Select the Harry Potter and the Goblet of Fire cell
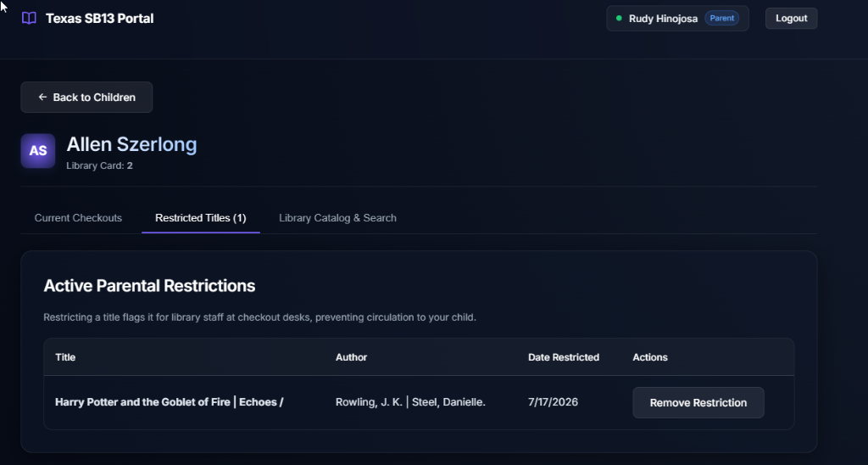This screenshot has width=868, height=465. point(170,402)
